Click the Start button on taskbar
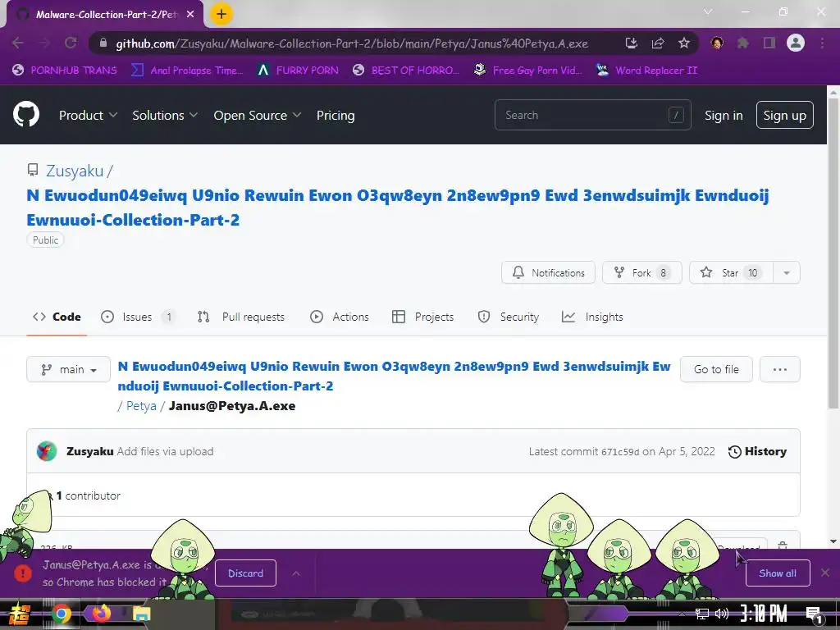The height and width of the screenshot is (630, 840). click(x=20, y=614)
